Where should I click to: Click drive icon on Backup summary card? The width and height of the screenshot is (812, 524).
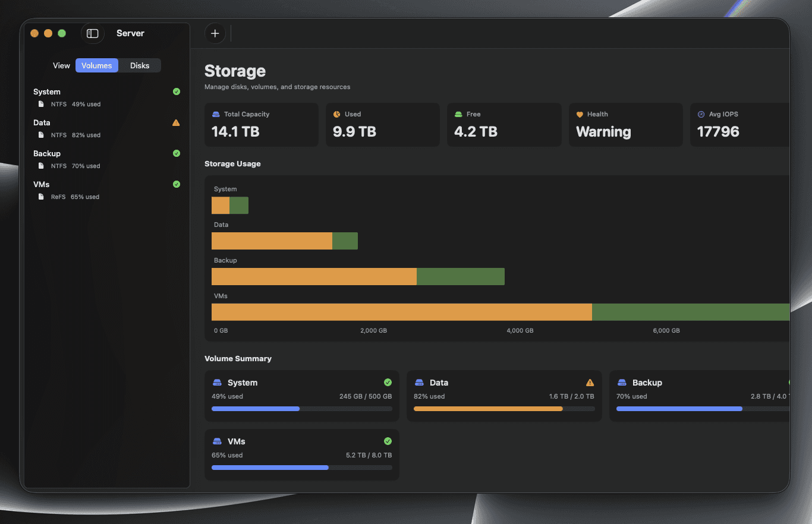click(x=622, y=383)
